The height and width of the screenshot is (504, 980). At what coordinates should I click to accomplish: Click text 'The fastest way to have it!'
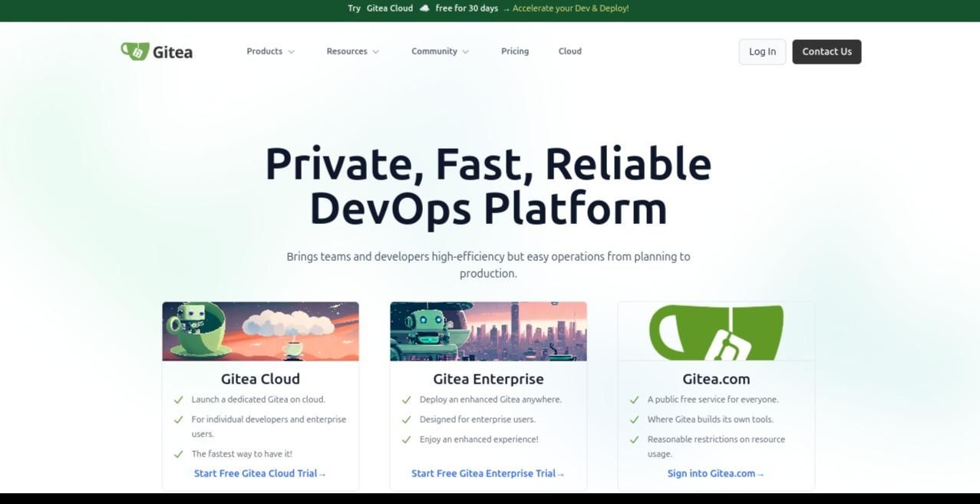pos(242,454)
